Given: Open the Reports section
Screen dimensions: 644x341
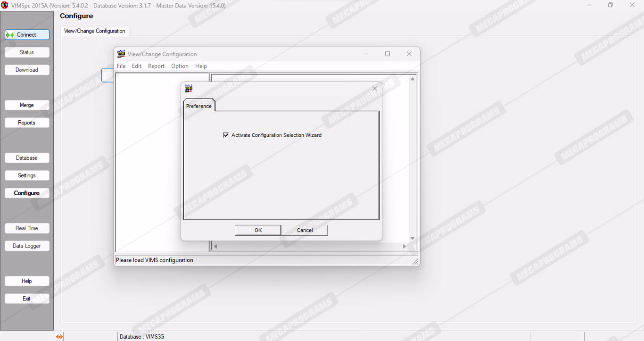Looking at the screenshot, I should [27, 123].
